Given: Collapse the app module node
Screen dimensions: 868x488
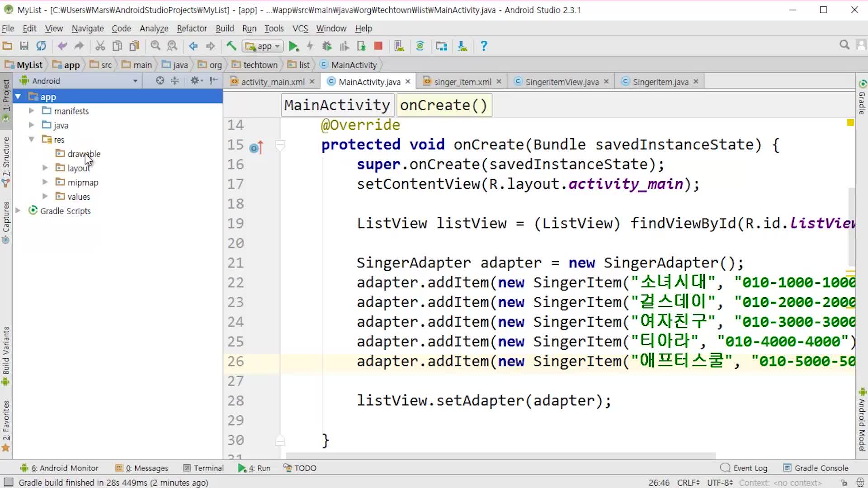Looking at the screenshot, I should tap(18, 97).
